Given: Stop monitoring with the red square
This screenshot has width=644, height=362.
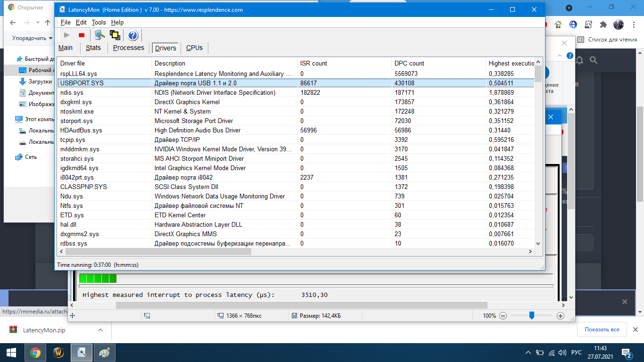Looking at the screenshot, I should 82,35.
